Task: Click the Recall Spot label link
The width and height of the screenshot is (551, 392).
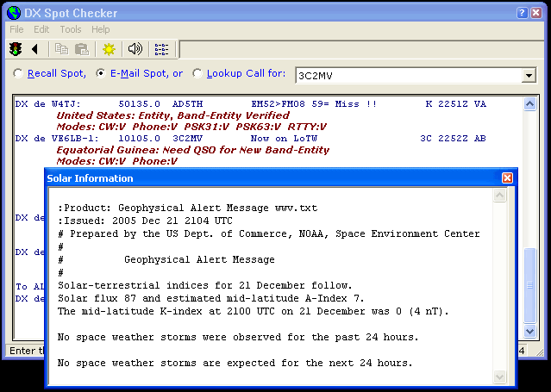Action: pos(57,74)
